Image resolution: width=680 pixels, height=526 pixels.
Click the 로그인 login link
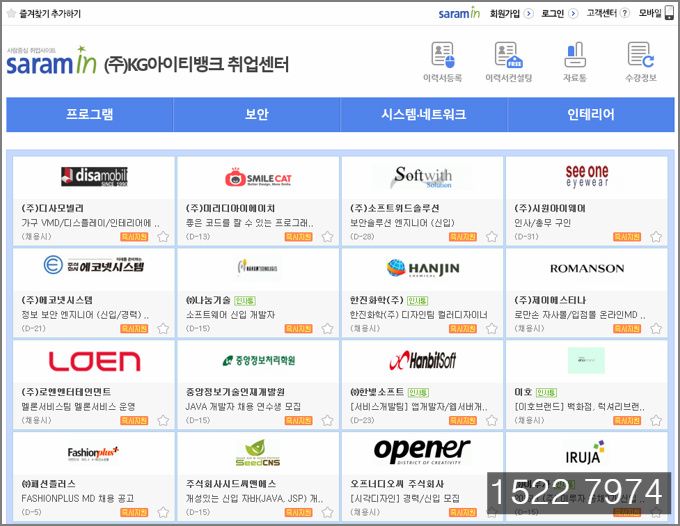[x=552, y=13]
